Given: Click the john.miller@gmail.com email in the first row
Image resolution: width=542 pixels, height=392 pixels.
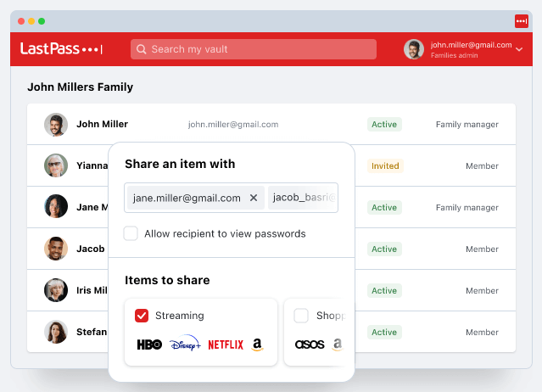Looking at the screenshot, I should (233, 125).
